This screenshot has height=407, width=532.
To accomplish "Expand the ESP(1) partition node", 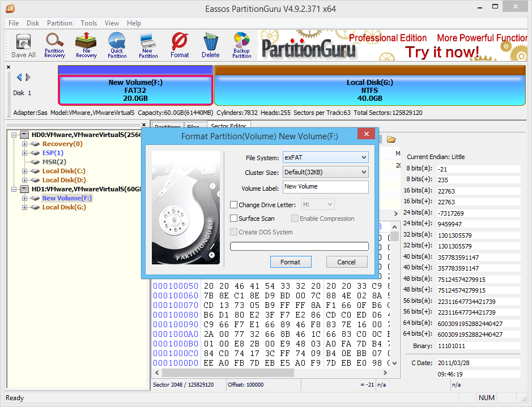I will [x=24, y=153].
